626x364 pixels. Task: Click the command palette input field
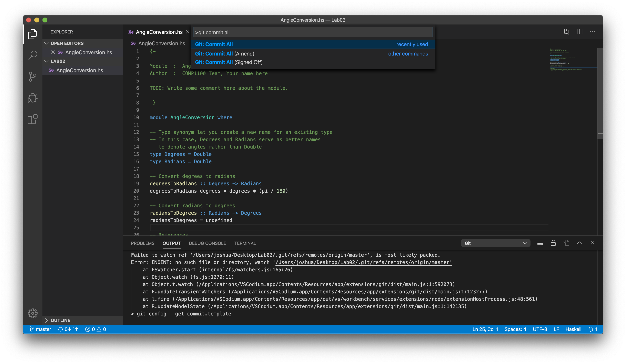[x=313, y=32]
